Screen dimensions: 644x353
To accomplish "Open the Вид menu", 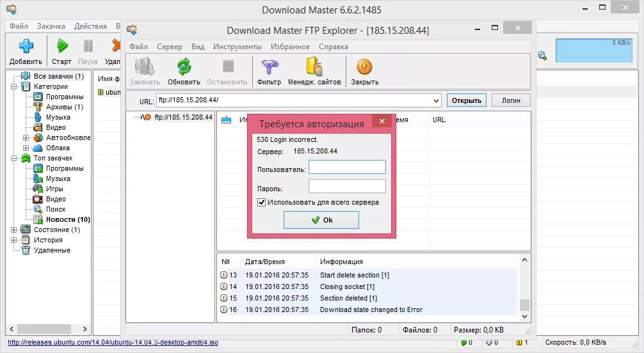I will pos(198,47).
